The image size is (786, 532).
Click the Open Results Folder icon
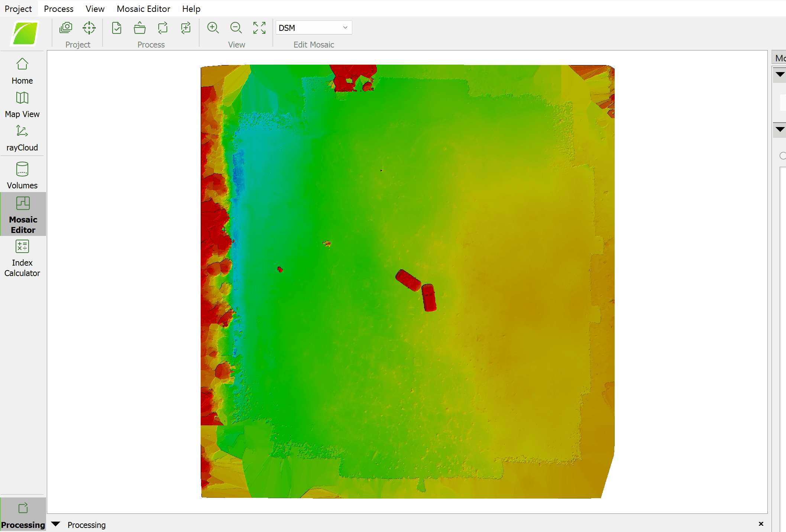(140, 28)
